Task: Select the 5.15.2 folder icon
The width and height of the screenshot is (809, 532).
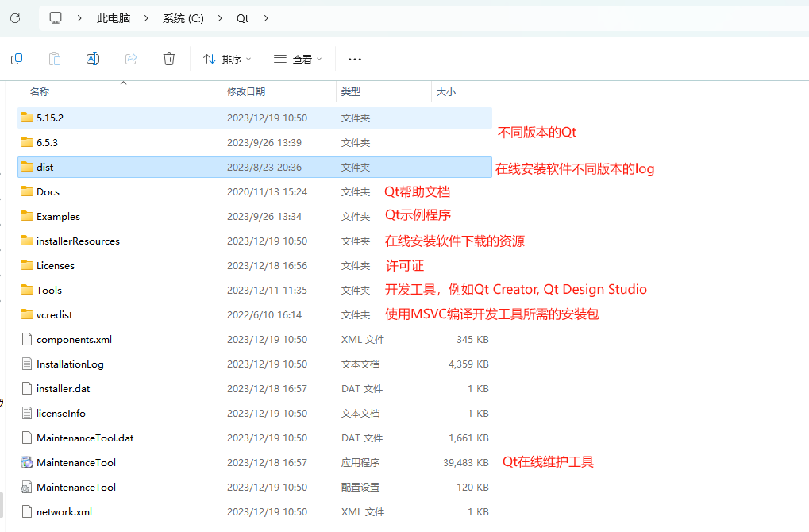Action: [27, 118]
